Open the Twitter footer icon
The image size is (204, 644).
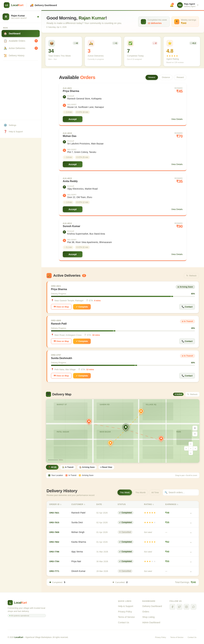pyautogui.click(x=179, y=607)
